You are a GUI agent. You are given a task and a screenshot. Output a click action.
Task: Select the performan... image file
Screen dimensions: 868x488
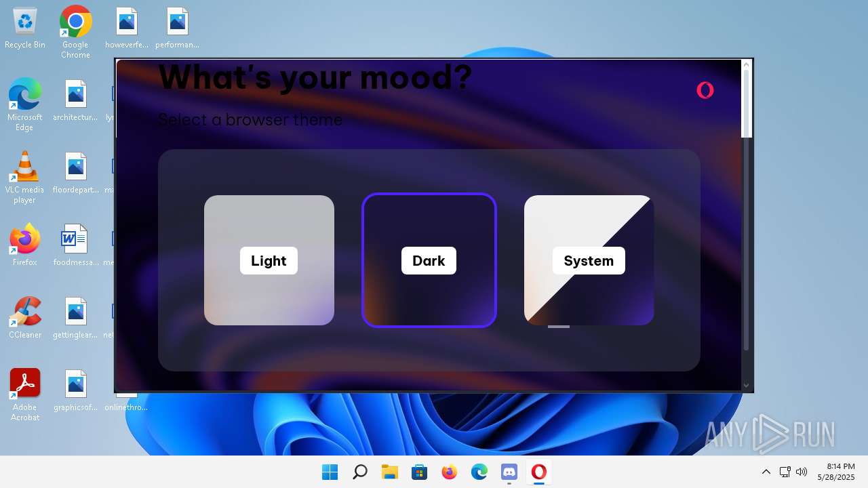(x=177, y=28)
